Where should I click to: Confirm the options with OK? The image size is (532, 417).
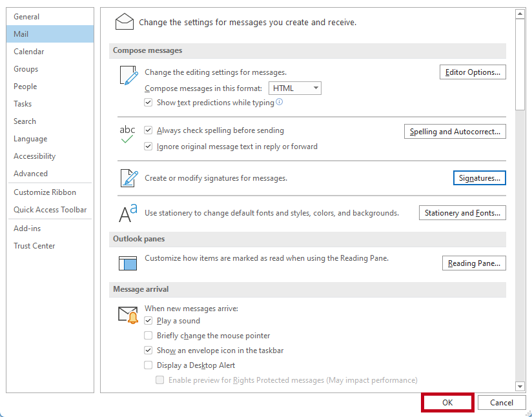447,402
